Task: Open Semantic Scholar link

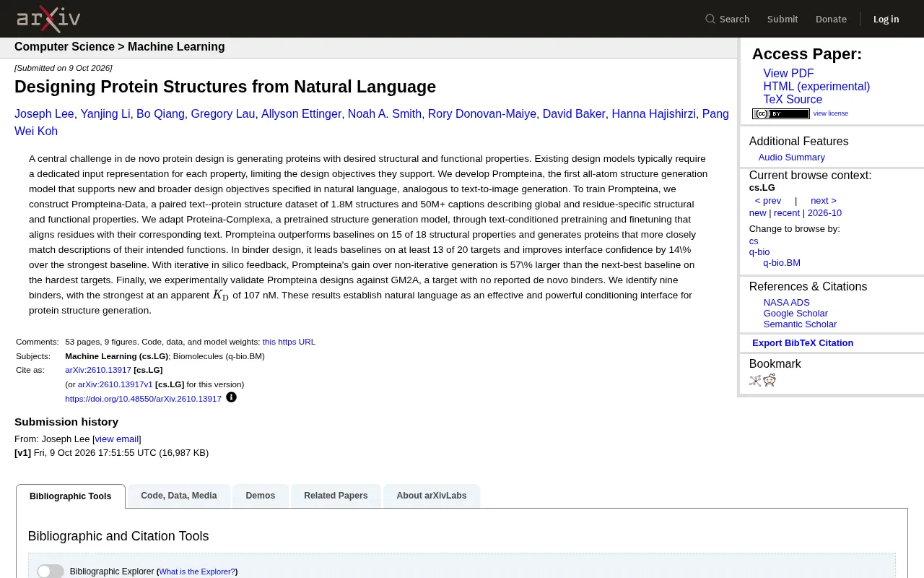Action: pyautogui.click(x=800, y=324)
